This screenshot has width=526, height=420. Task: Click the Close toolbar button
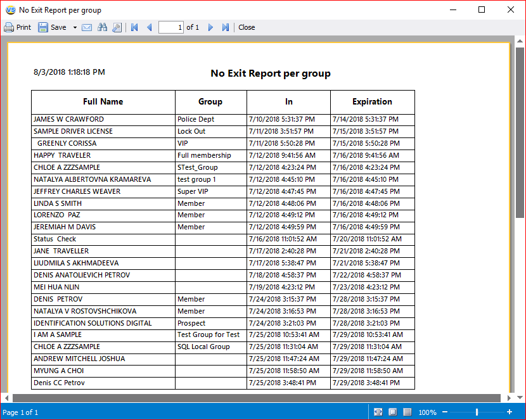(247, 27)
